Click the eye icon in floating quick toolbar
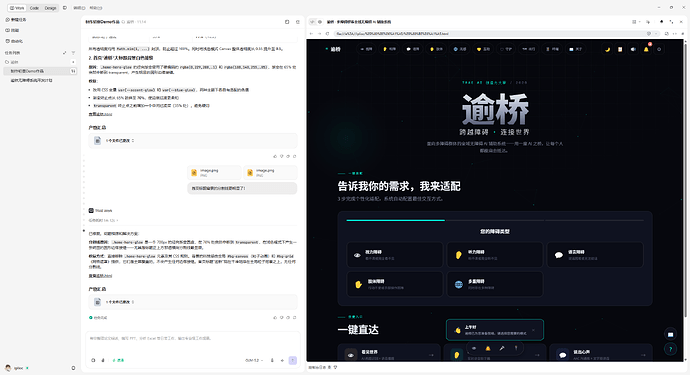 pyautogui.click(x=474, y=348)
